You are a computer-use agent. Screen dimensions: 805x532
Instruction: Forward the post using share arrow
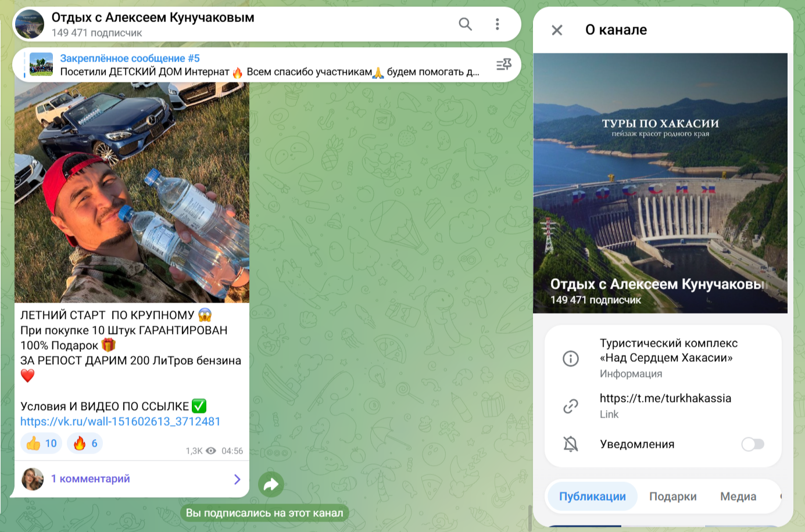pyautogui.click(x=271, y=484)
